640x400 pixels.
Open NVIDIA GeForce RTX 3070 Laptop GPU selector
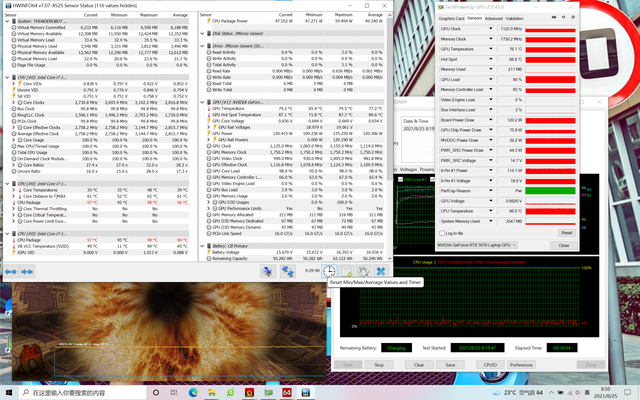coord(477,245)
